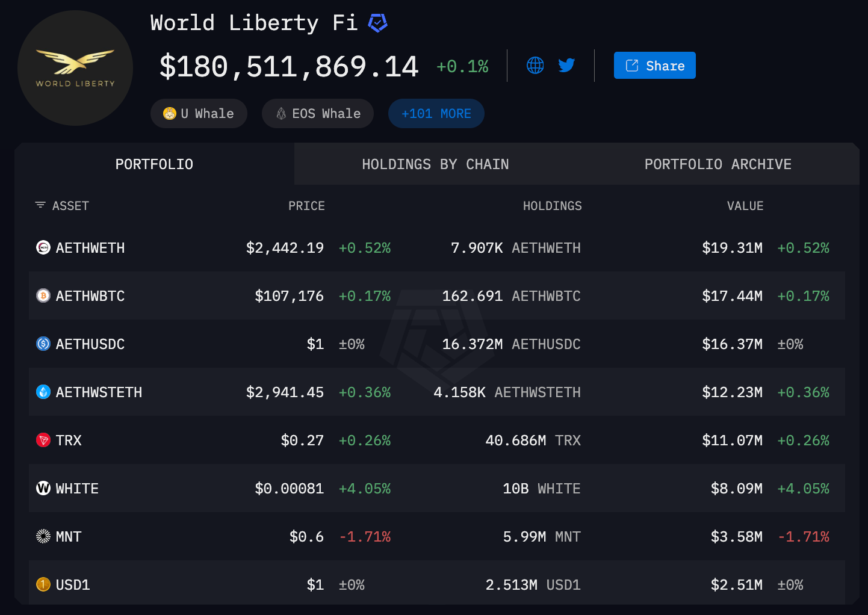Click the AETHWETH token icon
This screenshot has width=868, height=615.
click(43, 247)
